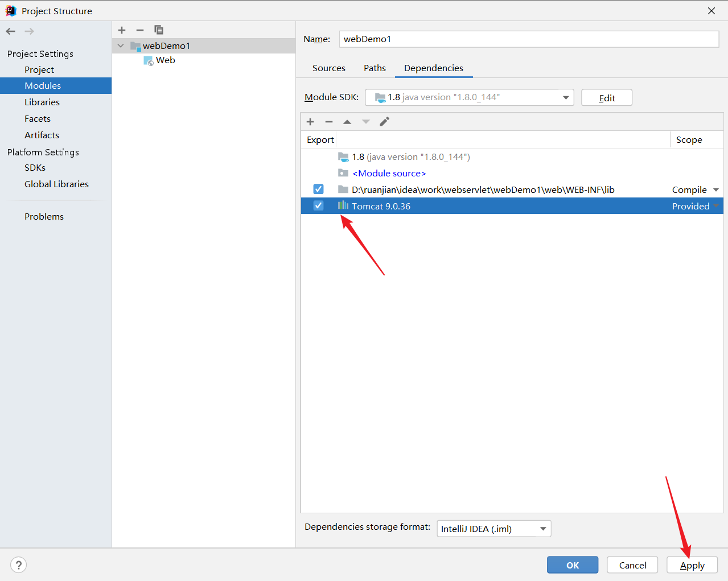The height and width of the screenshot is (581, 728).
Task: Open Global Libraries in sidebar
Action: coord(56,184)
